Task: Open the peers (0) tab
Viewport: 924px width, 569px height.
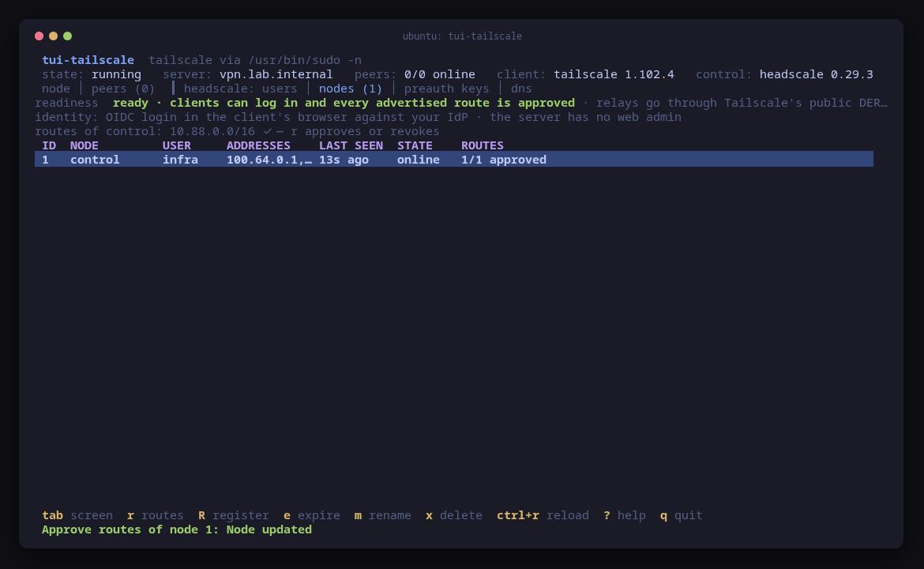Action: pos(122,89)
